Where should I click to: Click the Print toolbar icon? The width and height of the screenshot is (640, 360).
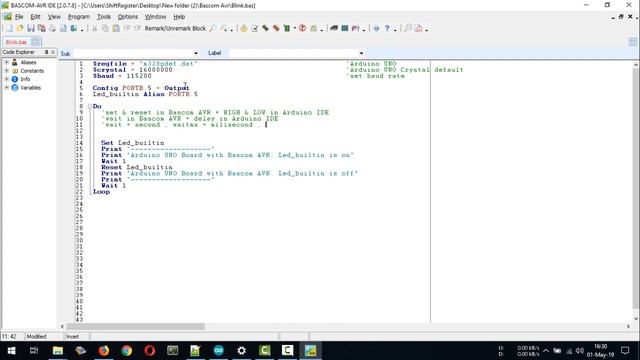tap(52, 28)
